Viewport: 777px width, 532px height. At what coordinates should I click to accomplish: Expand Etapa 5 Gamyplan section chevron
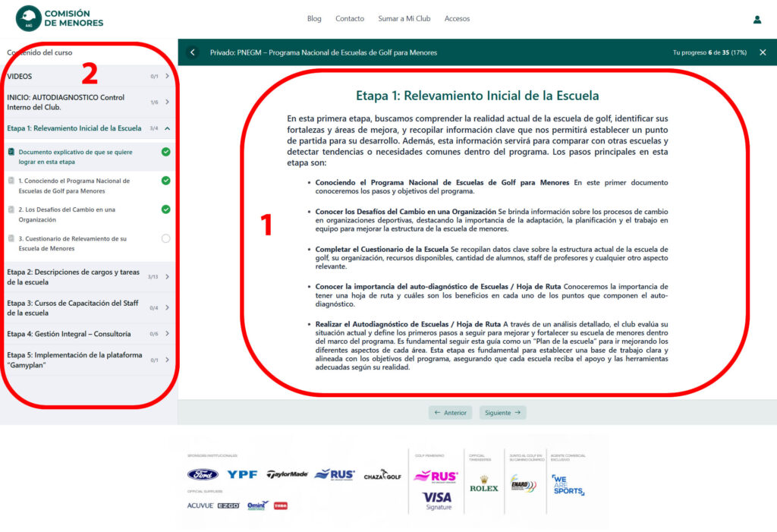click(167, 360)
